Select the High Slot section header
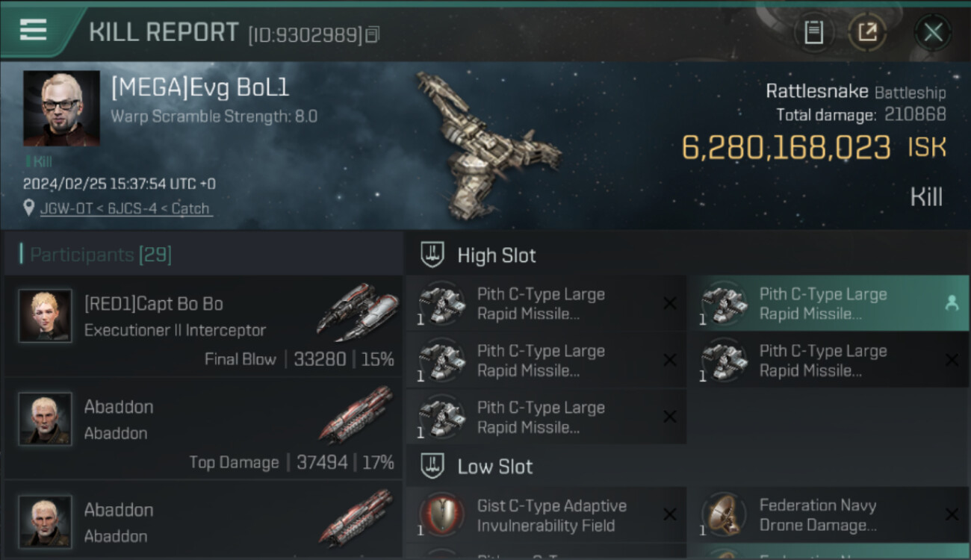Screen dimensions: 971x560 pyautogui.click(x=688, y=255)
